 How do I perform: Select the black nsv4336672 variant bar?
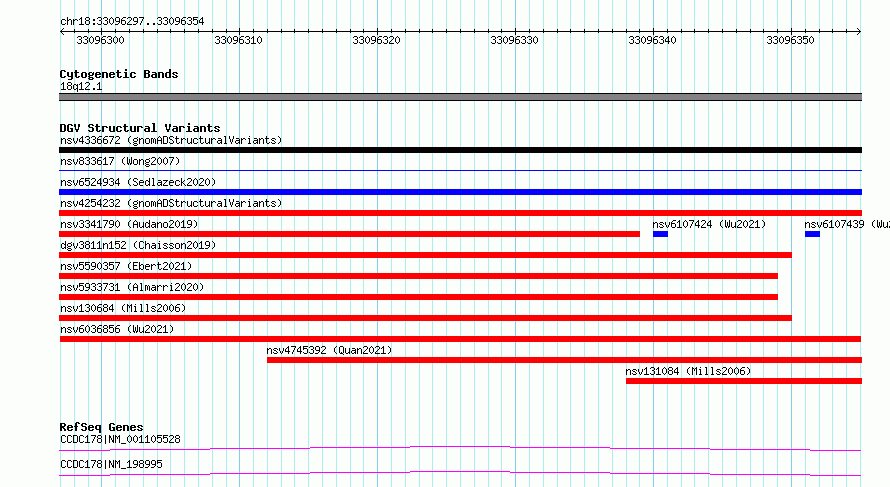click(460, 150)
